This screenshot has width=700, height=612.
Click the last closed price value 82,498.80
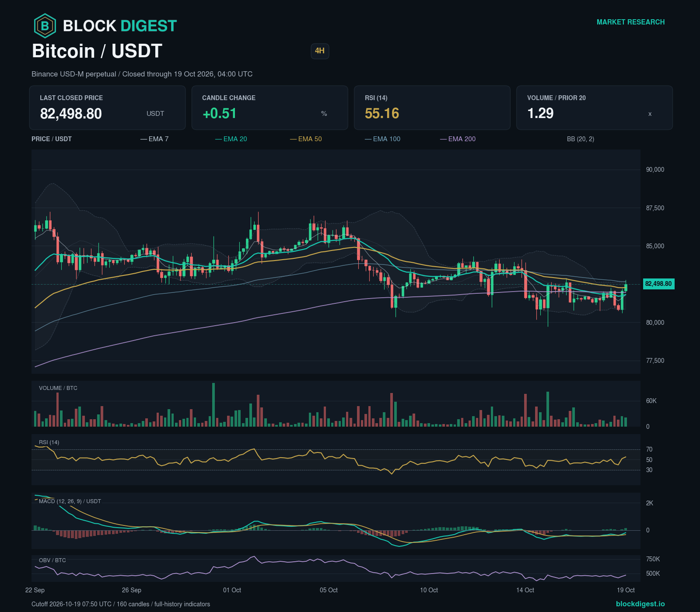pyautogui.click(x=71, y=114)
